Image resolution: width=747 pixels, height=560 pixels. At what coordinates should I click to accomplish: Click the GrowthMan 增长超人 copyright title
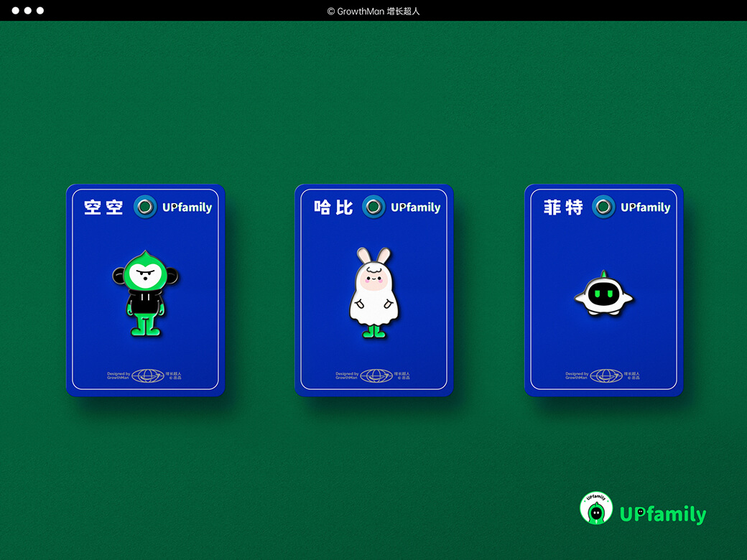373,11
